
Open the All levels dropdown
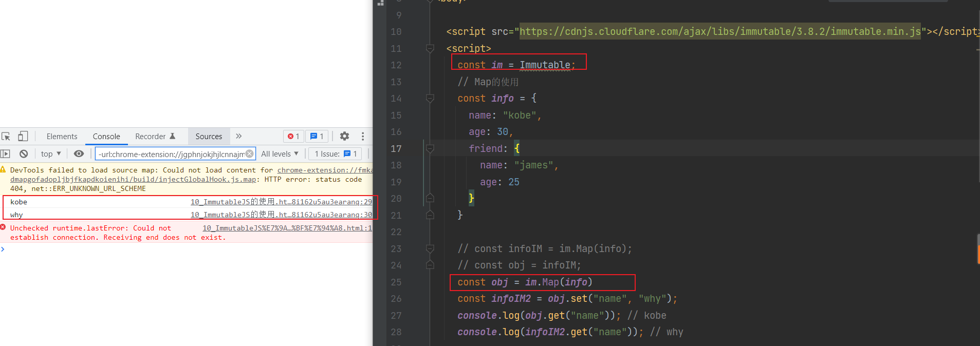tap(280, 153)
